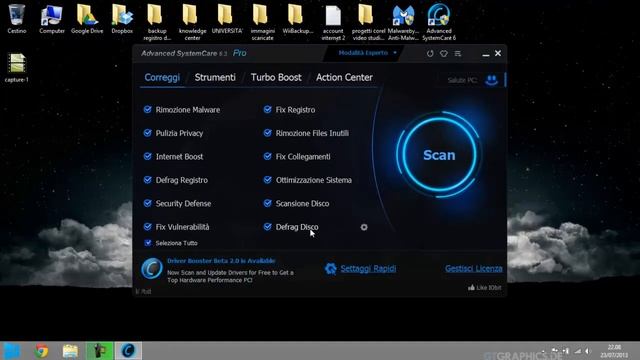Select the Dropbox desktop folder
Screen dimensions: 640x360
[x=122, y=19]
